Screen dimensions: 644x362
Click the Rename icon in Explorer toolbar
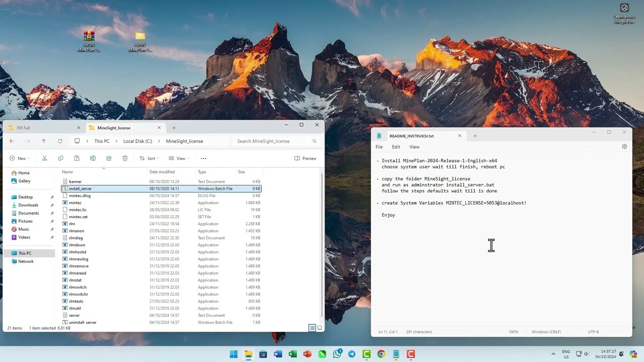coord(93,158)
